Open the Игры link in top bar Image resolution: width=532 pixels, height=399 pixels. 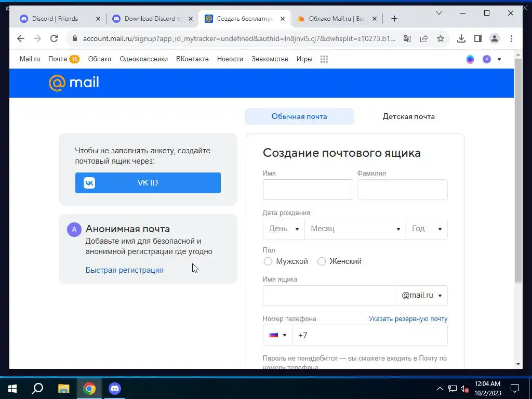click(x=304, y=59)
